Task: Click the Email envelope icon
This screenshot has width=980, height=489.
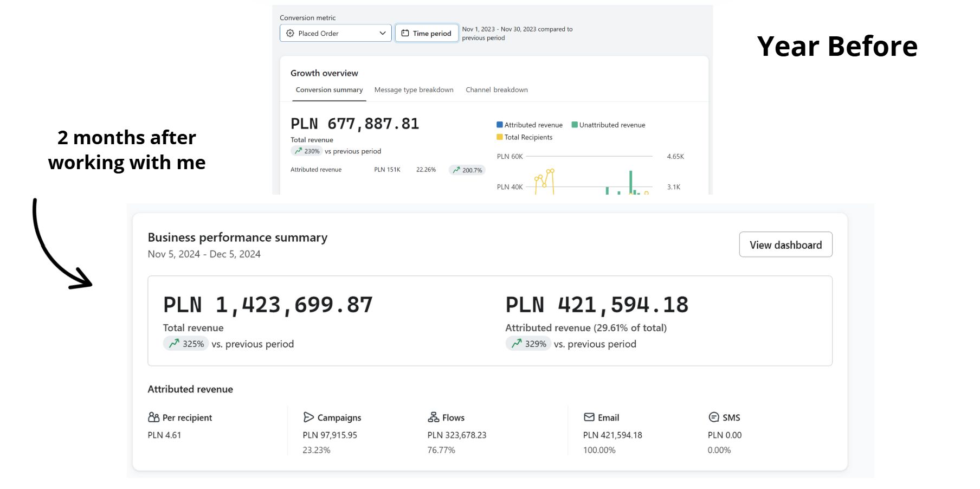Action: pos(589,417)
